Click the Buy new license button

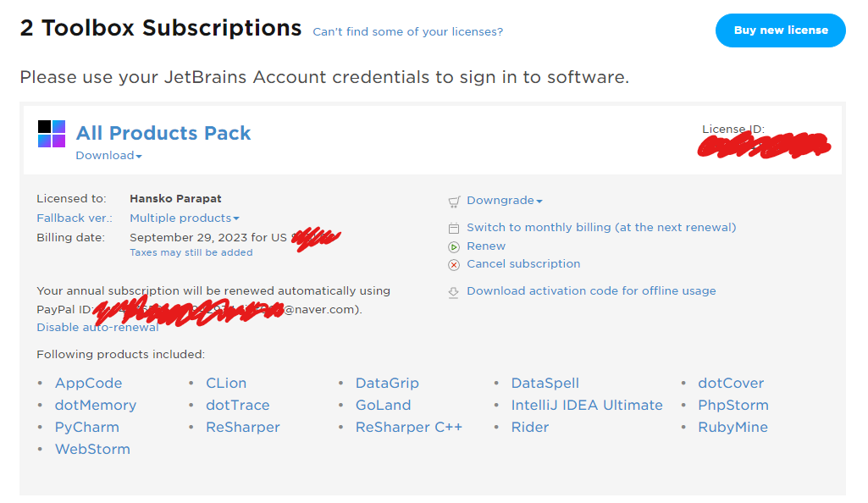tap(781, 30)
